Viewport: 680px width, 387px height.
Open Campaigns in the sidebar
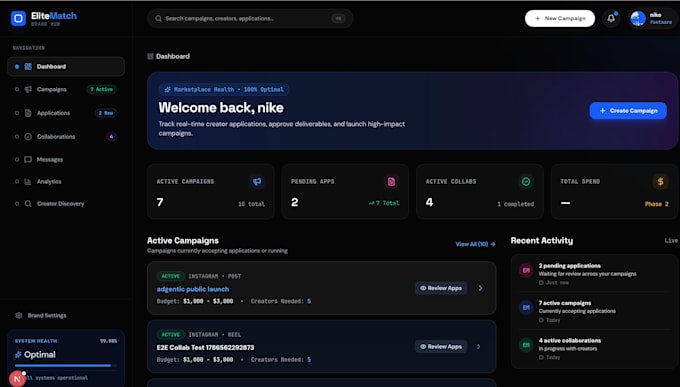[66, 89]
